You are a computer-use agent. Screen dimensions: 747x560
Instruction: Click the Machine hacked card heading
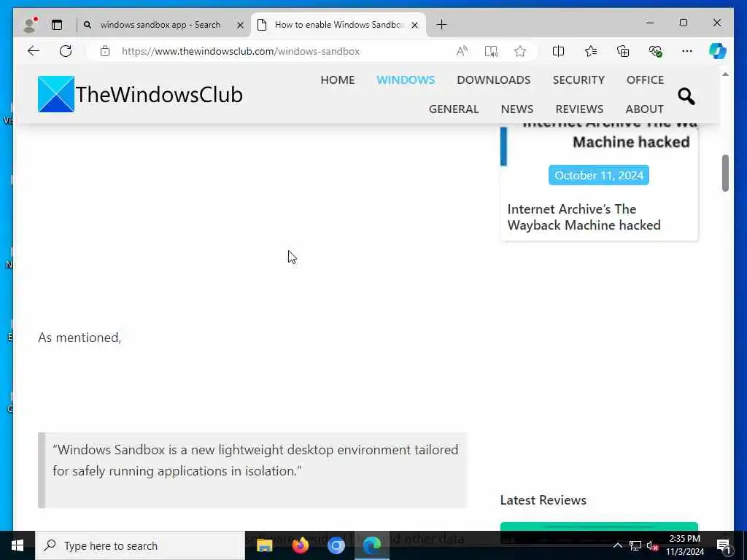pos(631,142)
